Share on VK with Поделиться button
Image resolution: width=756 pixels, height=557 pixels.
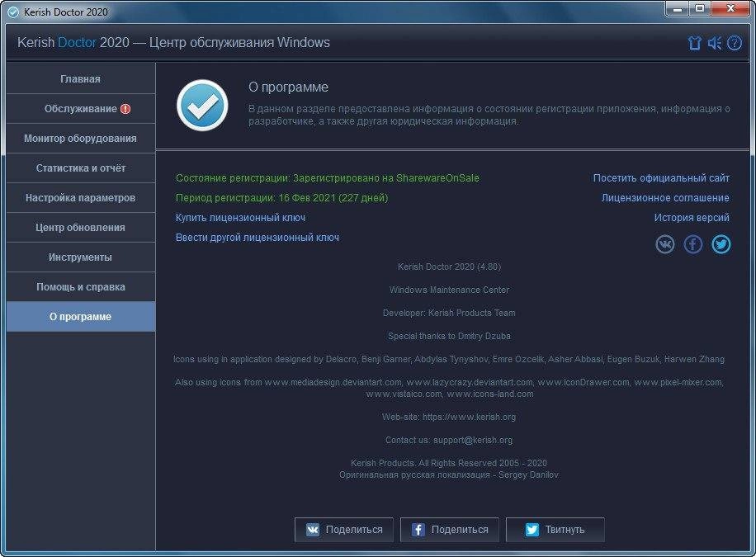344,530
